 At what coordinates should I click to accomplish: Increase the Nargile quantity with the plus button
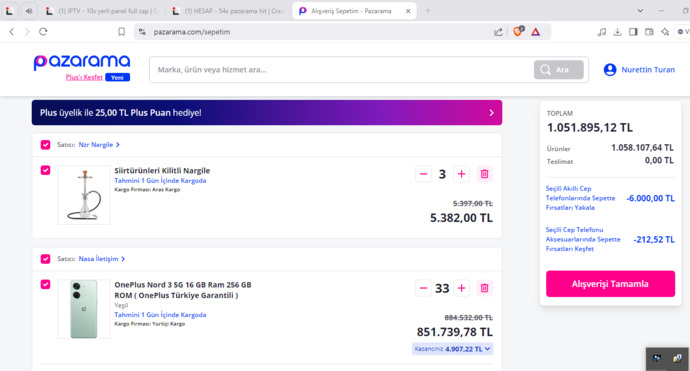pos(461,174)
